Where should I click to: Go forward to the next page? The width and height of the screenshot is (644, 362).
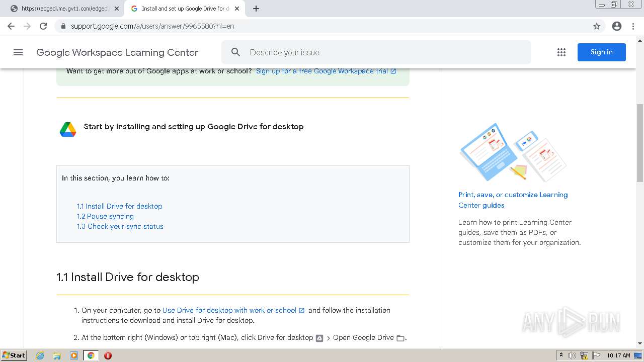[27, 26]
